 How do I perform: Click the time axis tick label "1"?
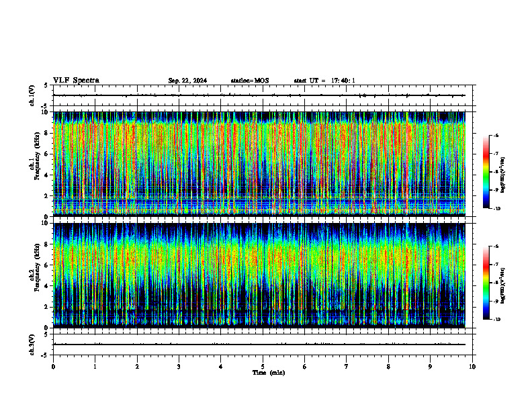point(95,367)
